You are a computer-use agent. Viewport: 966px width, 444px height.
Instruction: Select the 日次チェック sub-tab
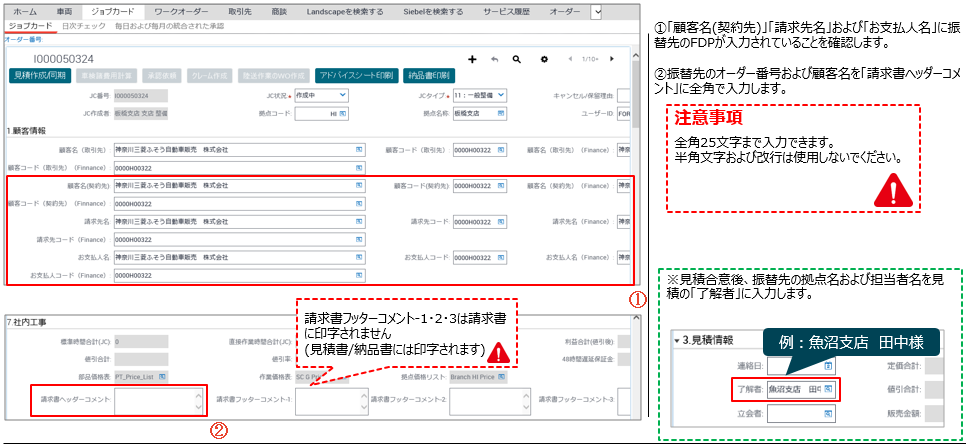(x=80, y=25)
